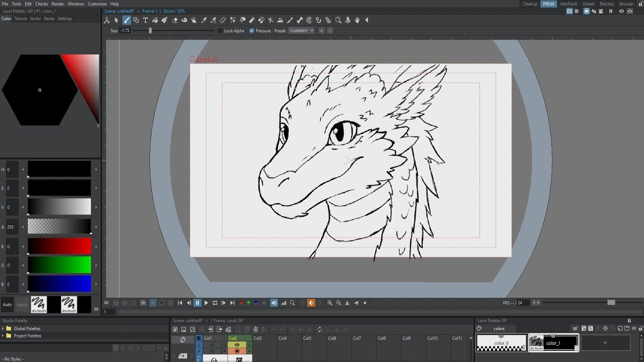
Task: Select the Tracker tool
Action: tap(309, 20)
